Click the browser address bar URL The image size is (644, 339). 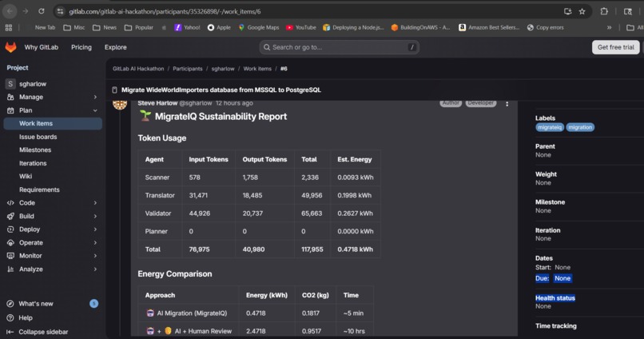click(165, 11)
